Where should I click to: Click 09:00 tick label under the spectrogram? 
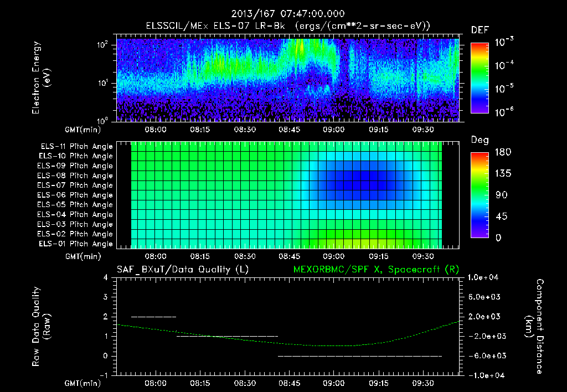333,130
